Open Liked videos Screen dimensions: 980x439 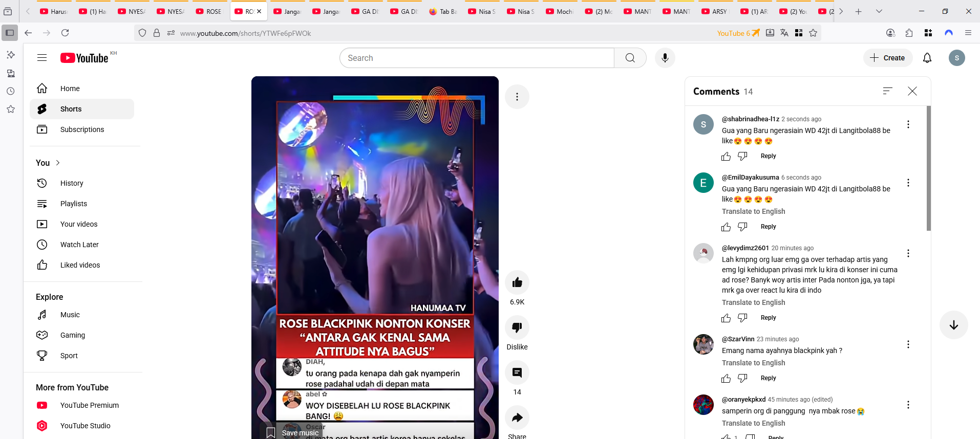pos(82,265)
